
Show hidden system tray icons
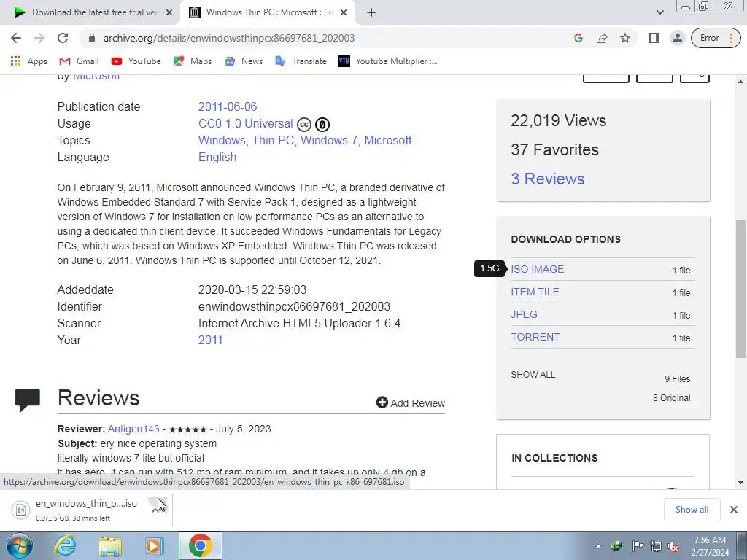point(598,546)
